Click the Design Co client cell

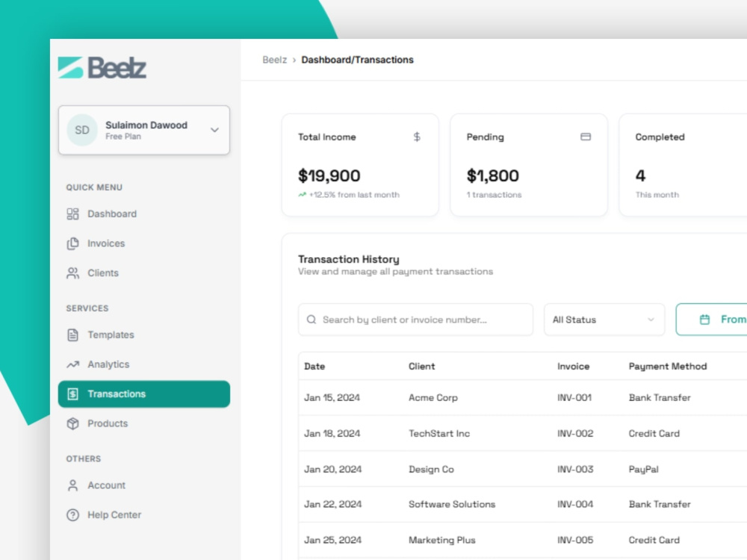coord(431,469)
